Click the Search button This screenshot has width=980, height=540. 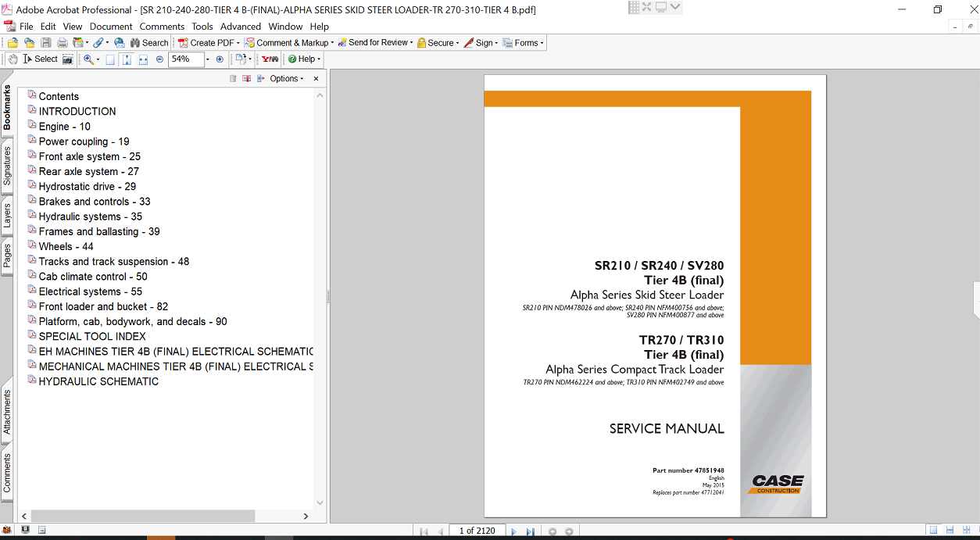(x=148, y=43)
